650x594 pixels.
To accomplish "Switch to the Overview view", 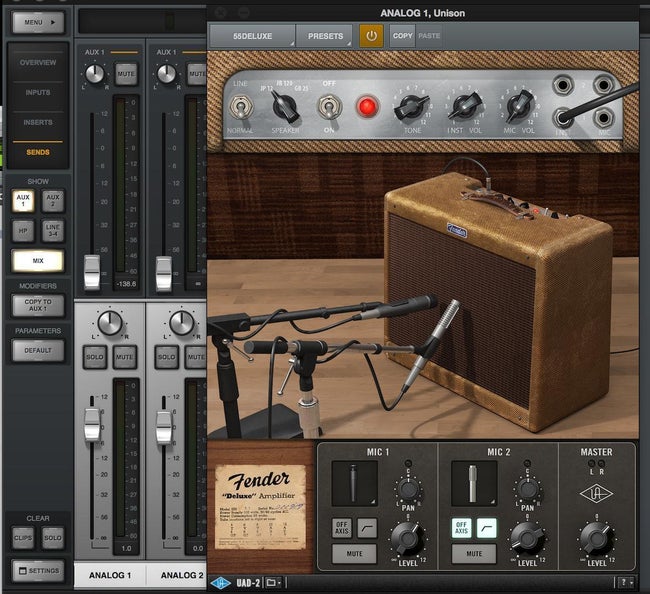I will point(38,63).
